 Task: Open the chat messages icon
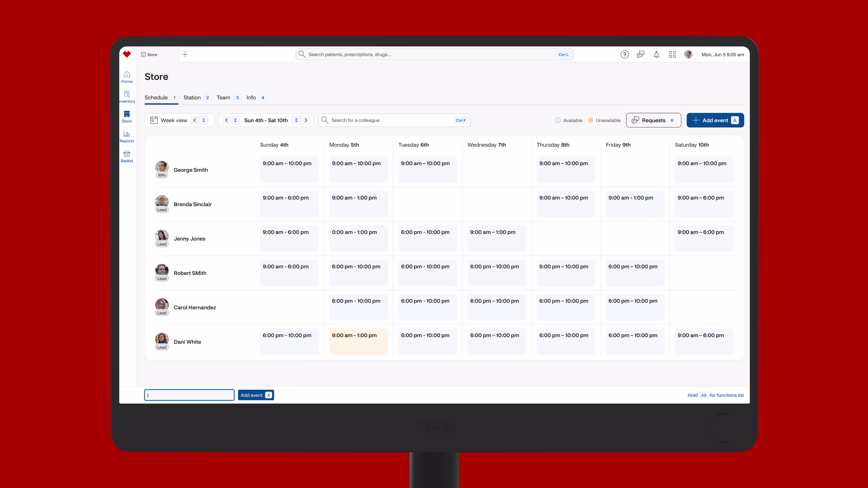click(640, 54)
